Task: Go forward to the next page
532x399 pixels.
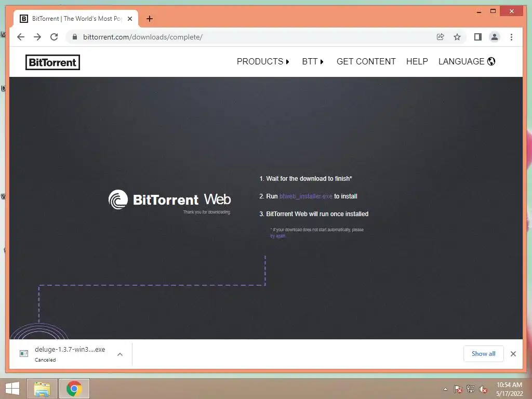Action: [37, 37]
